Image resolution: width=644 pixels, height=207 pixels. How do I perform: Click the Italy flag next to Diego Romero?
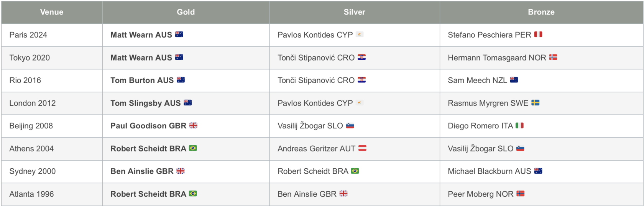pos(519,126)
